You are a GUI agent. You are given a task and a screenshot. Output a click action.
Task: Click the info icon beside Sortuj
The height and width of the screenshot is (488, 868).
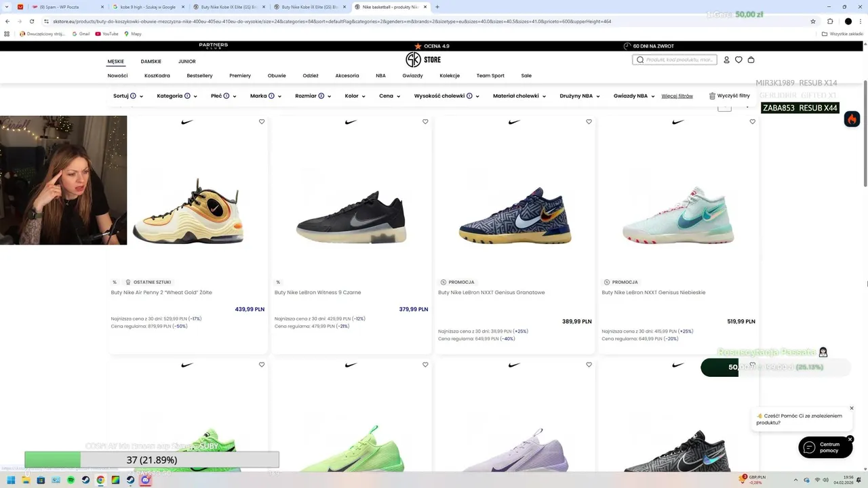(x=133, y=96)
